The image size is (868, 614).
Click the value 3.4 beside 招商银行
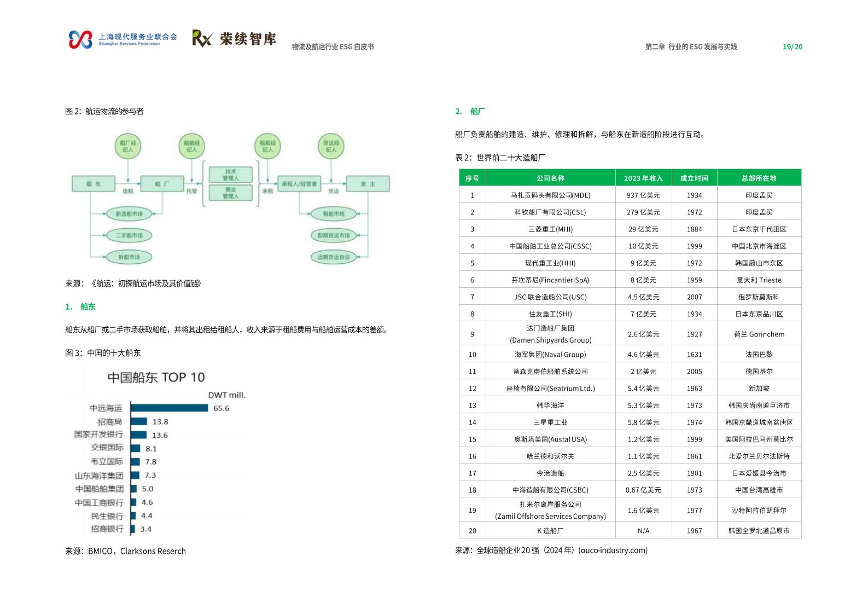coord(146,529)
